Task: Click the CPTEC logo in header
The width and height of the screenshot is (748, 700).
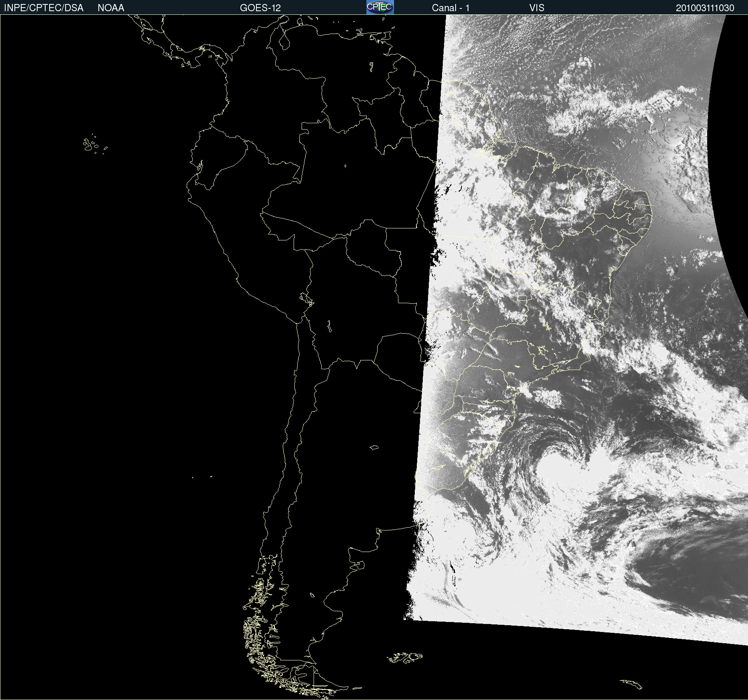Action: (x=380, y=7)
